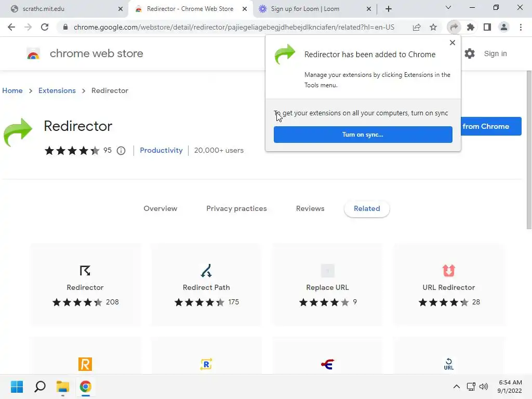532x399 pixels.
Task: Open the Chrome profile avatar menu
Action: point(504,27)
